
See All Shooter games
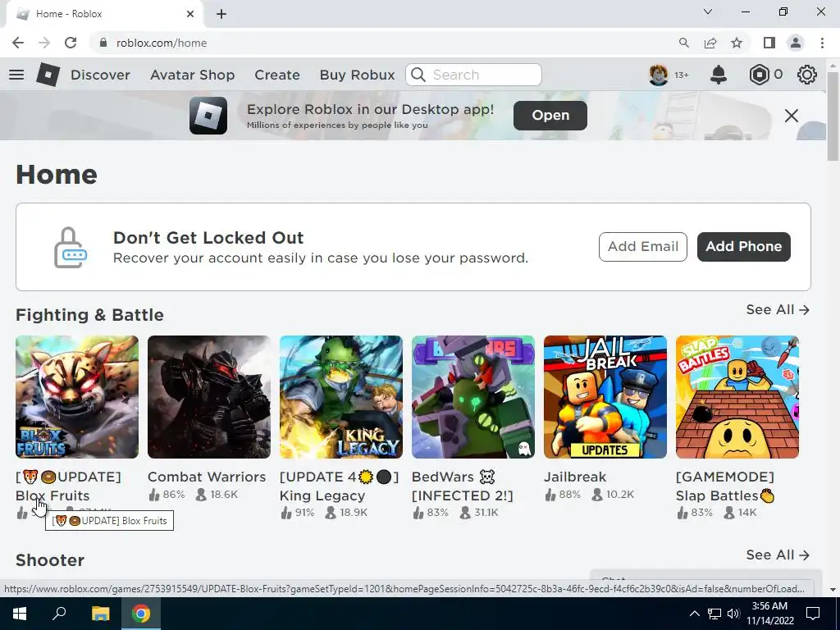pyautogui.click(x=778, y=555)
